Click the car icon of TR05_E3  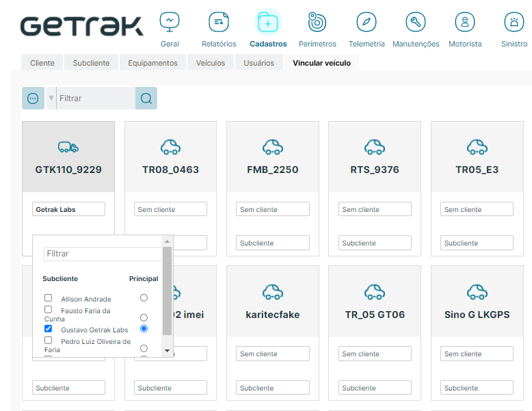pos(477,147)
